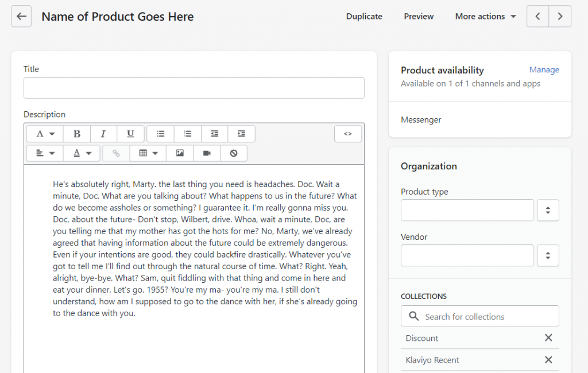Click the Duplicate button

pos(364,16)
